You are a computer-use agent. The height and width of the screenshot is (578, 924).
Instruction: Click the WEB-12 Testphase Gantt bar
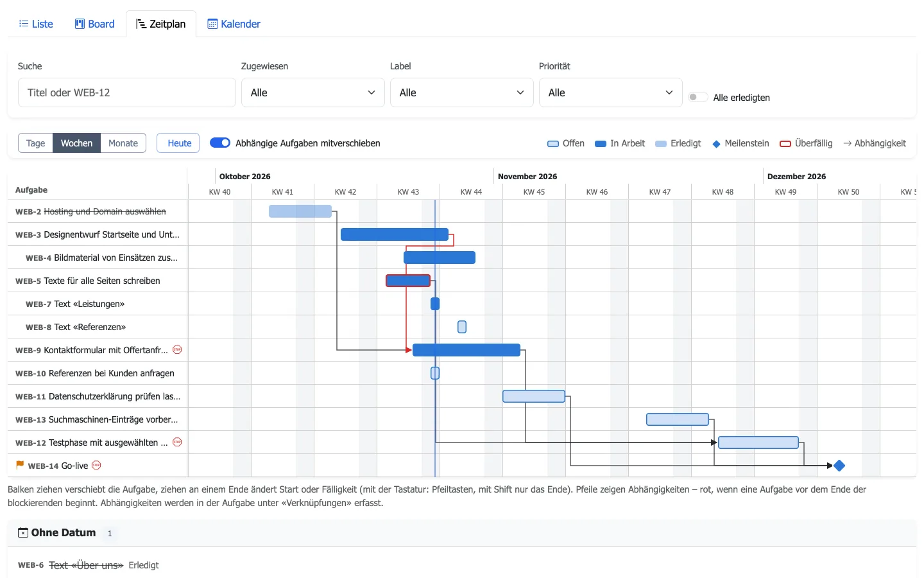[x=758, y=442]
